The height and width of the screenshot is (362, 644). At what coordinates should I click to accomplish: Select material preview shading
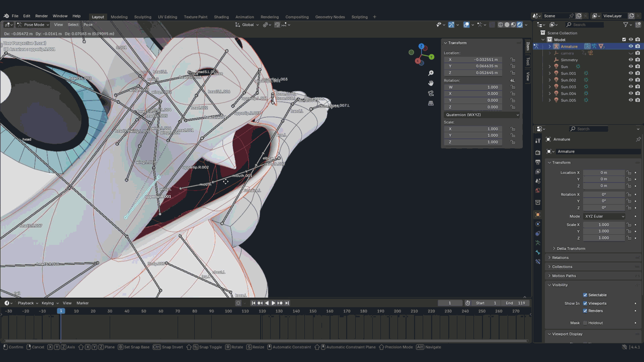pyautogui.click(x=514, y=25)
